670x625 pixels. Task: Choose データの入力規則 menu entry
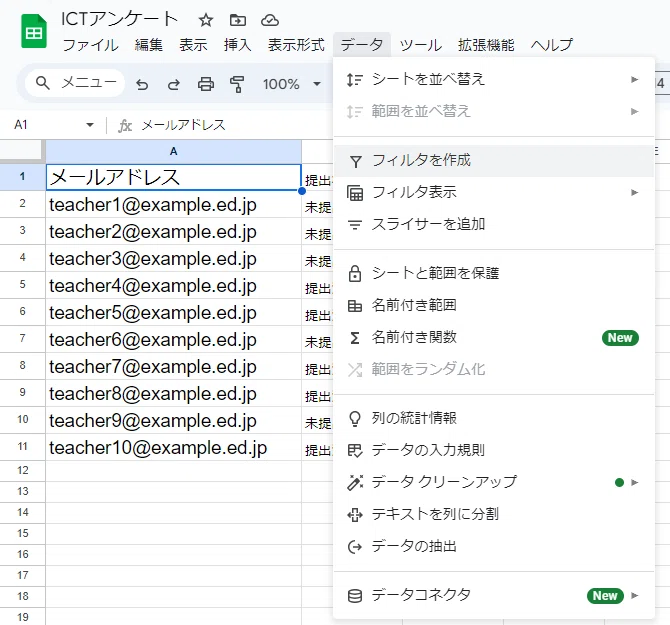(494, 450)
